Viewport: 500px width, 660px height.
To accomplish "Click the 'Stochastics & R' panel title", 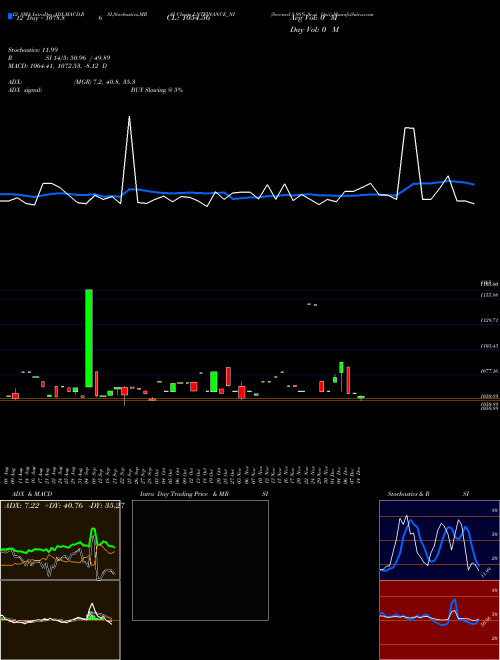I will 409,494.
